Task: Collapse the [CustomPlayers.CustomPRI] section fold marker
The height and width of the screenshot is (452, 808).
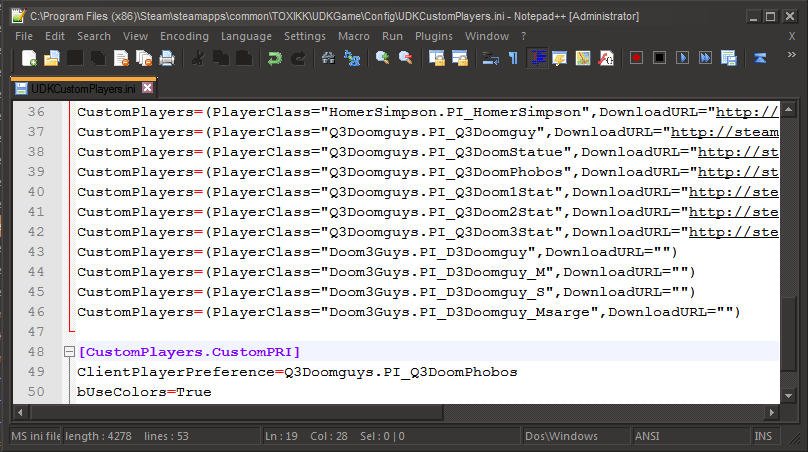Action: [69, 351]
